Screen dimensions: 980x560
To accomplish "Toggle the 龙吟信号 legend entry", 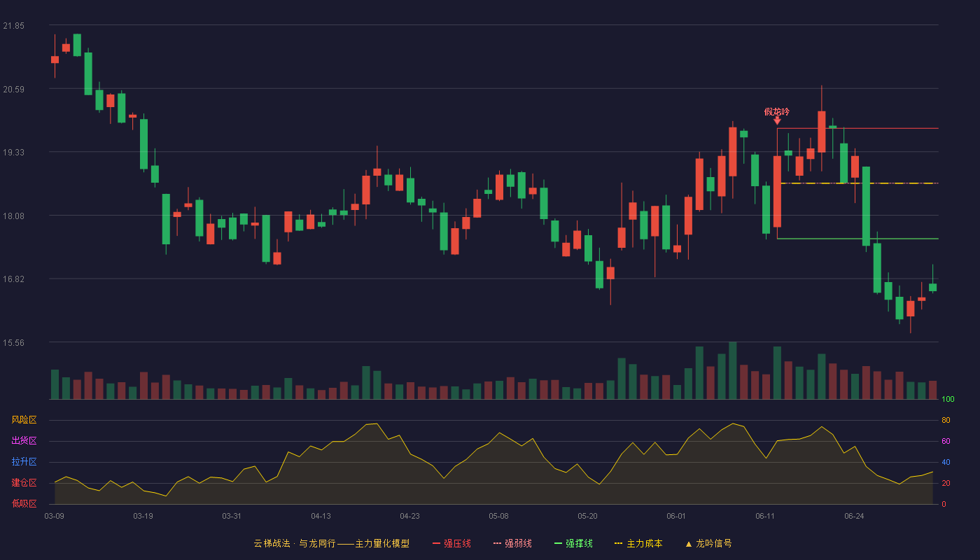I will coord(708,543).
